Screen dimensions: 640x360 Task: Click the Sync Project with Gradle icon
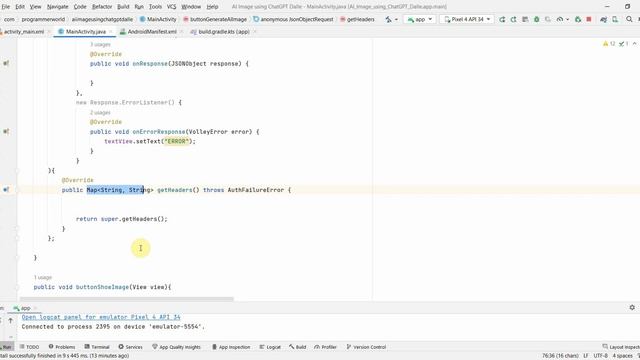point(604,19)
